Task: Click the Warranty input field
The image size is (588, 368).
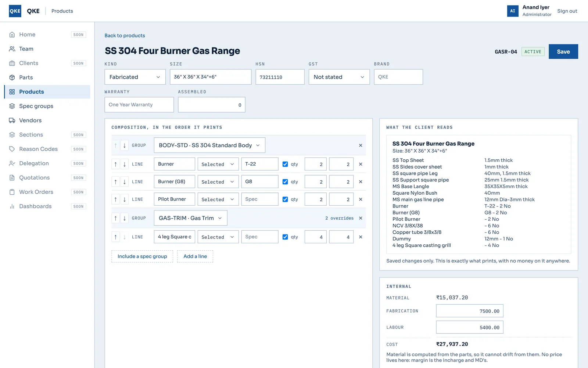Action: [139, 105]
